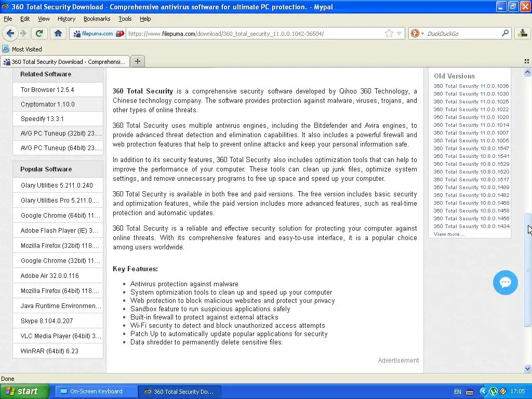Expand hidden tray icons with the arrow
Screen dimensions: 532x399
point(483,392)
